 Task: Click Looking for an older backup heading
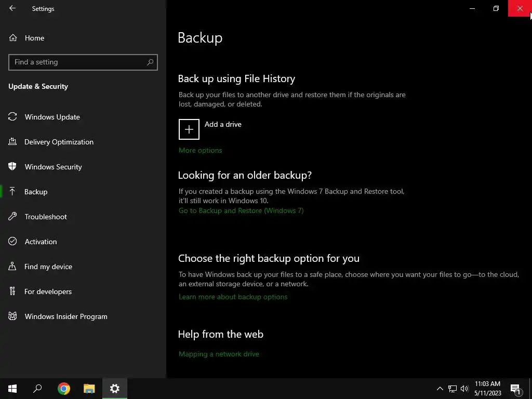[245, 176]
